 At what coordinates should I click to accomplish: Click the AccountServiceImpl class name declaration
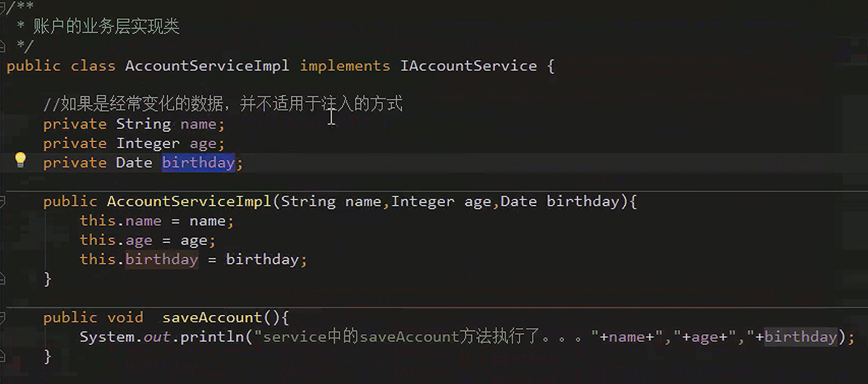tap(207, 66)
